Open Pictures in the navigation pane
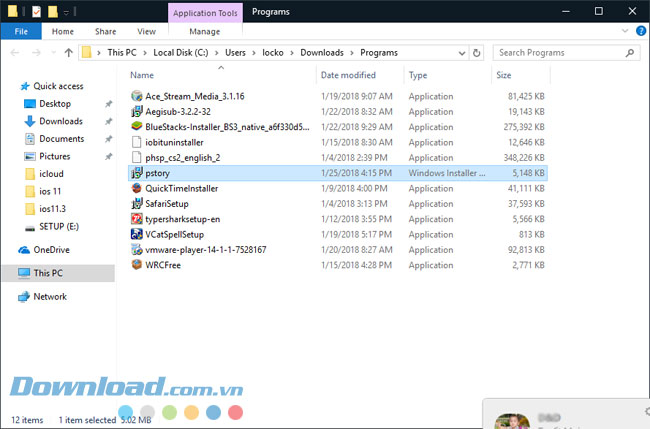This screenshot has width=650, height=429. pos(55,156)
